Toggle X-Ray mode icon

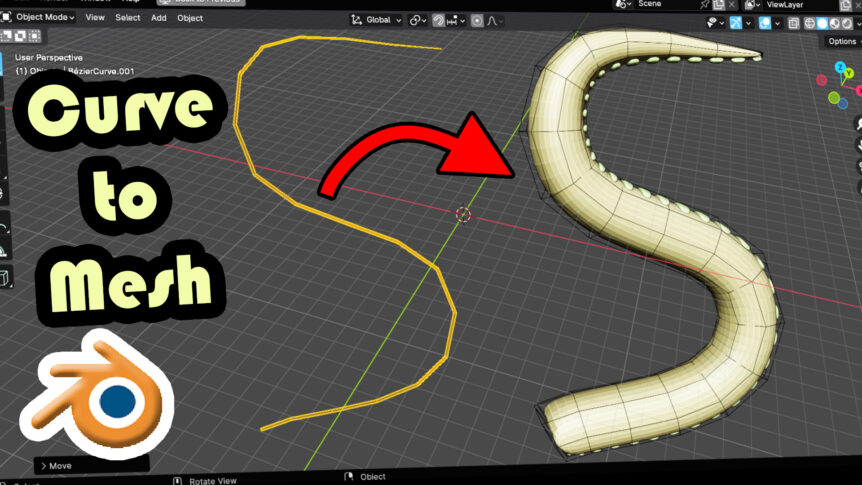point(793,23)
